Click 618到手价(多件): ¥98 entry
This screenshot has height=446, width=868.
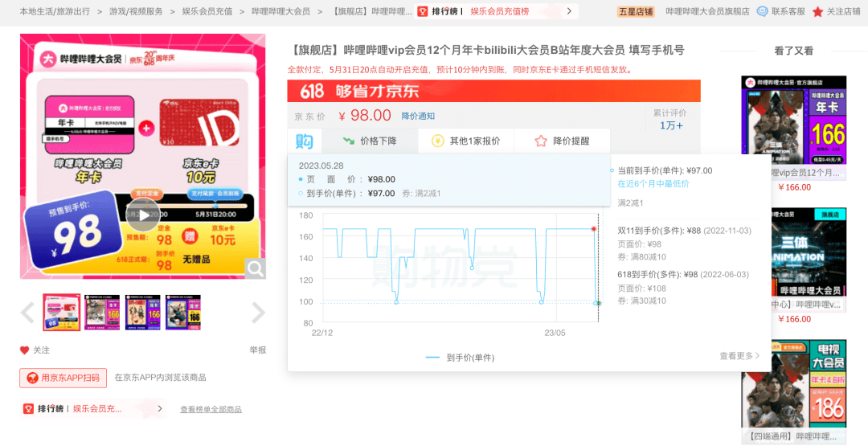(x=683, y=275)
